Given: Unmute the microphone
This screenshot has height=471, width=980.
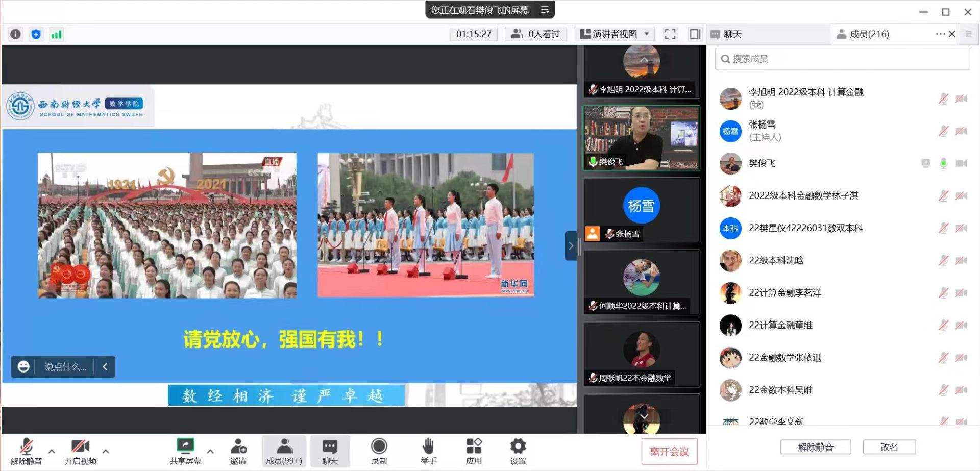Looking at the screenshot, I should coord(26,451).
